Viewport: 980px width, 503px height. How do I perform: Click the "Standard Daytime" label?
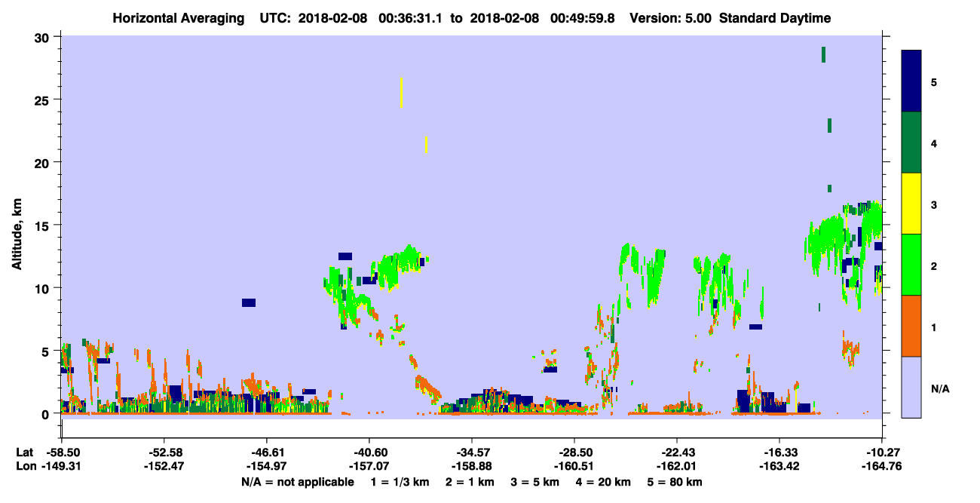tap(775, 18)
